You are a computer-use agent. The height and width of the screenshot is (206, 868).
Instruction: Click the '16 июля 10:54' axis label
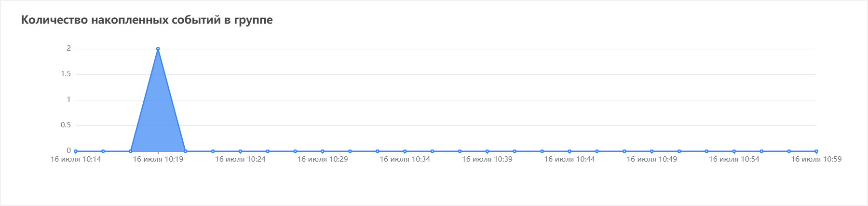(734, 159)
